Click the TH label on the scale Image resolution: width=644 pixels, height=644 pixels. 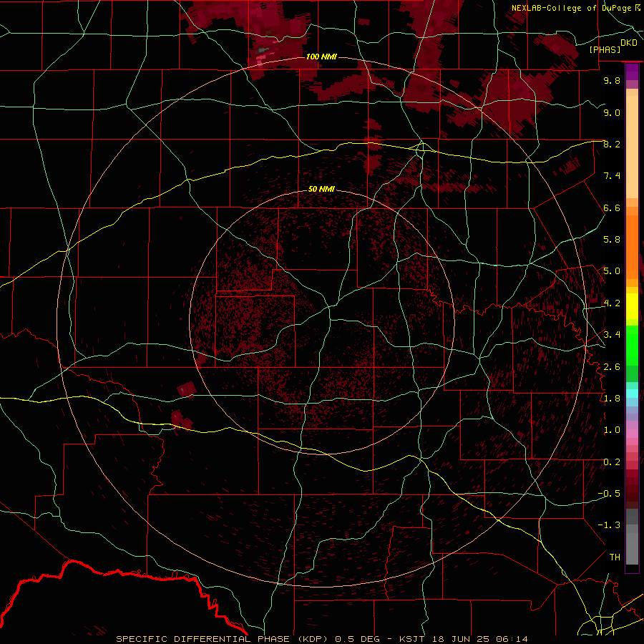coord(615,557)
